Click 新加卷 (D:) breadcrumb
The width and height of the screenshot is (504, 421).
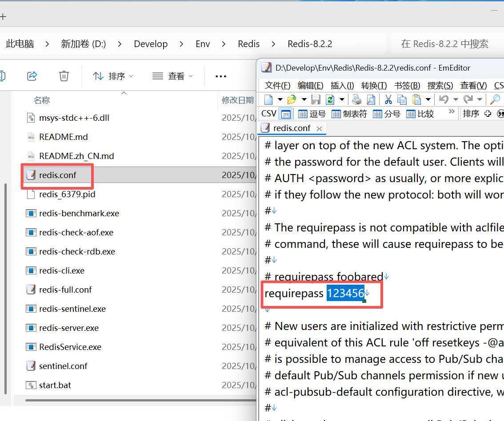[84, 44]
